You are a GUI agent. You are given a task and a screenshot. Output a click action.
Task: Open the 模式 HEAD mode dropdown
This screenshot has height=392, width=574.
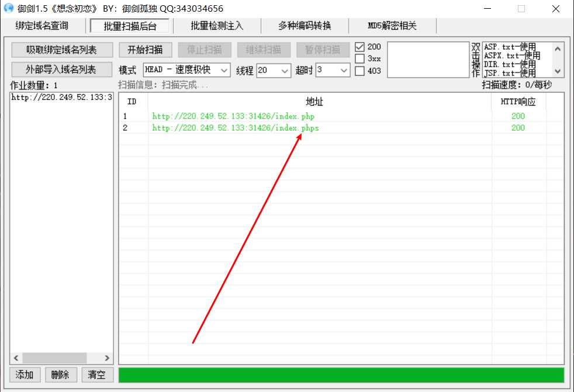pos(186,70)
